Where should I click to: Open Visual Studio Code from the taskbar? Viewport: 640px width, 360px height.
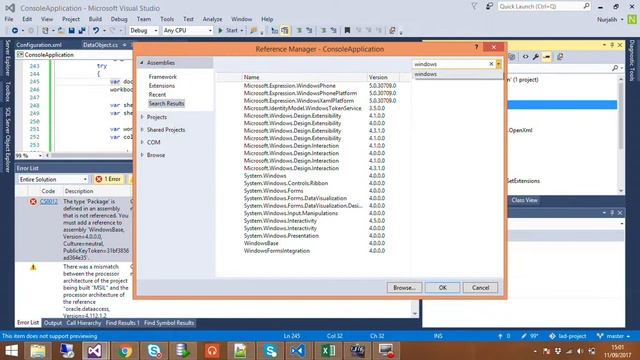[x=298, y=351]
